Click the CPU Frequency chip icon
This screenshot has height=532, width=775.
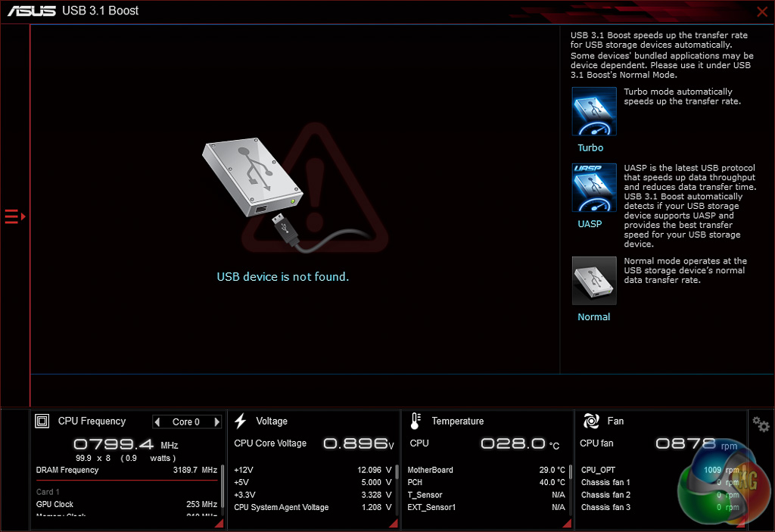pyautogui.click(x=42, y=422)
